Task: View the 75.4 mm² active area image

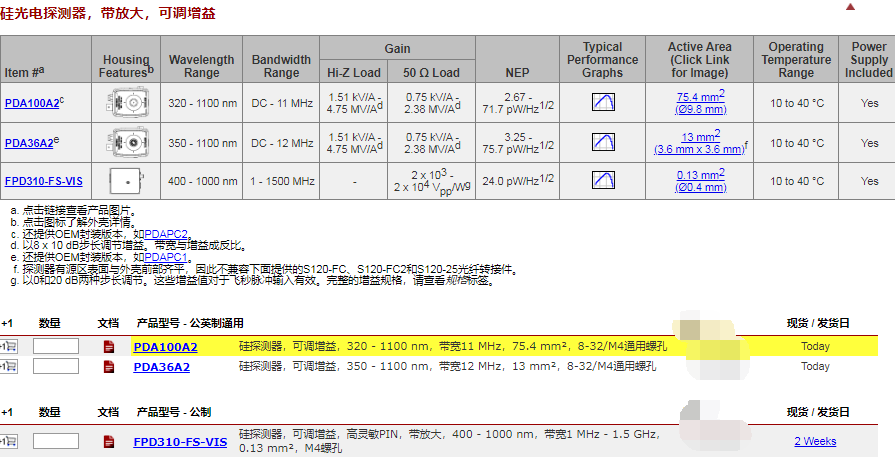Action: [700, 103]
